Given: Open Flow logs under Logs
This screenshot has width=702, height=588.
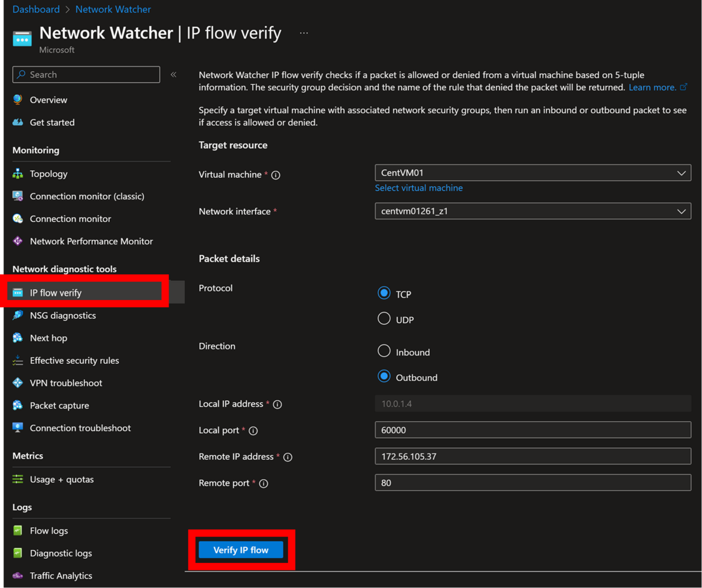Looking at the screenshot, I should coord(49,531).
